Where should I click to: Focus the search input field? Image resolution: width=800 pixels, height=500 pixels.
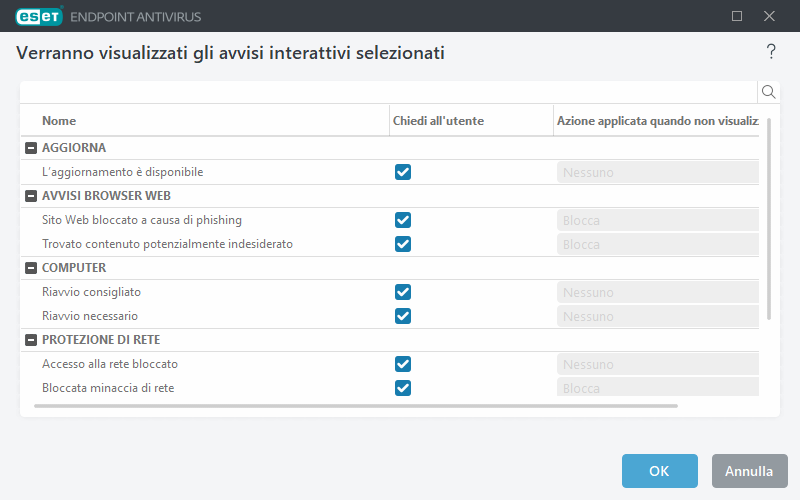389,92
